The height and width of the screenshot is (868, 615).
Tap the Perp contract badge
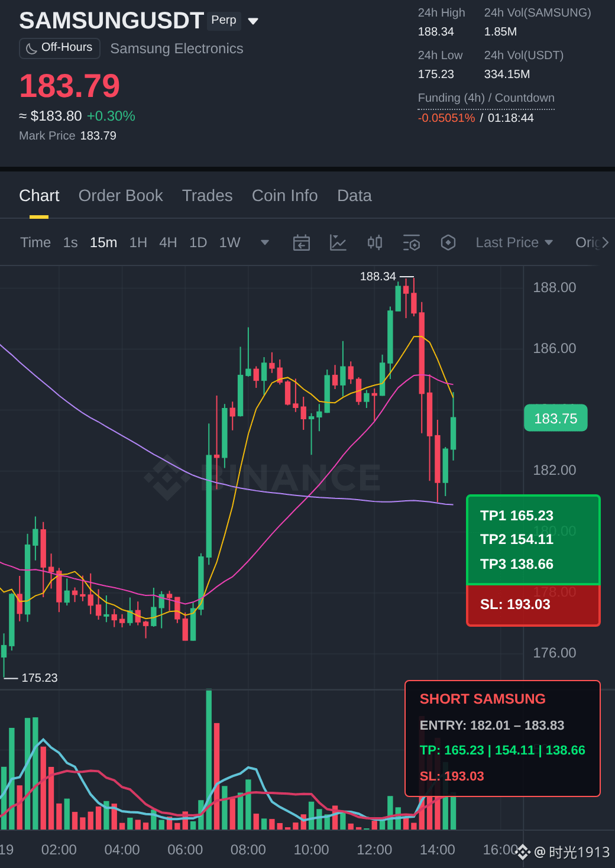click(x=224, y=20)
